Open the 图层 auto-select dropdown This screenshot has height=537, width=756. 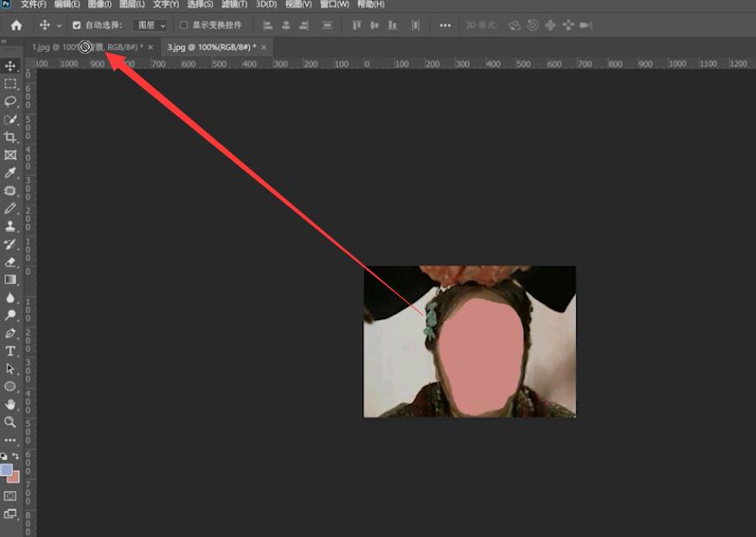tap(150, 25)
